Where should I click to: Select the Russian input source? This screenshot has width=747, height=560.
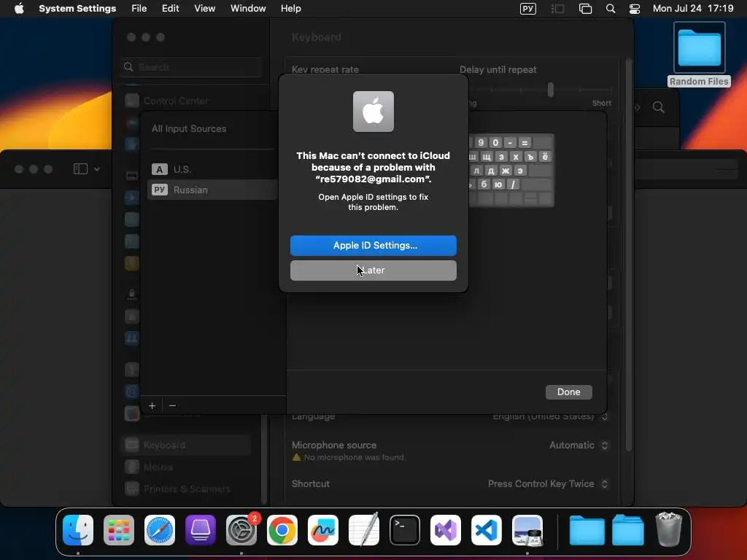point(212,190)
